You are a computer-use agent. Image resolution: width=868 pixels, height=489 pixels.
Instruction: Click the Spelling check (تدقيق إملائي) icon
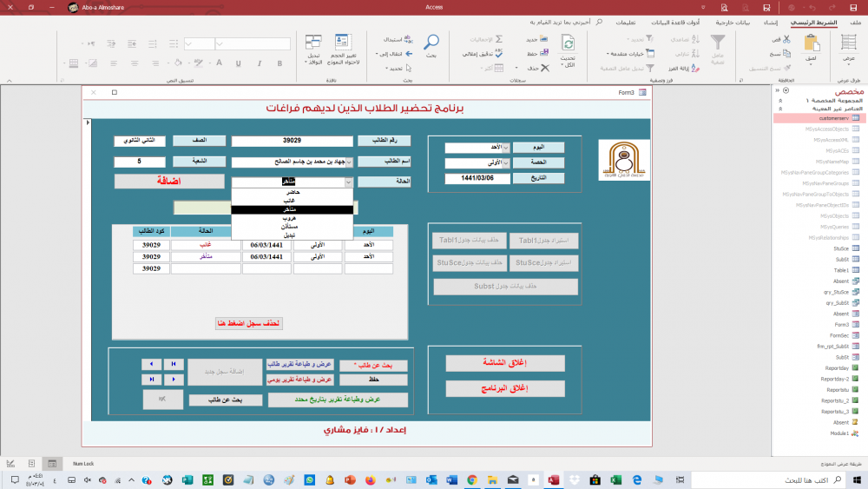[x=499, y=53]
